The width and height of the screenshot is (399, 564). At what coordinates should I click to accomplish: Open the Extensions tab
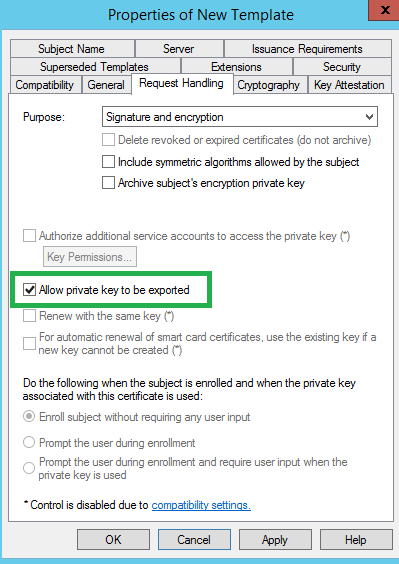(x=236, y=67)
